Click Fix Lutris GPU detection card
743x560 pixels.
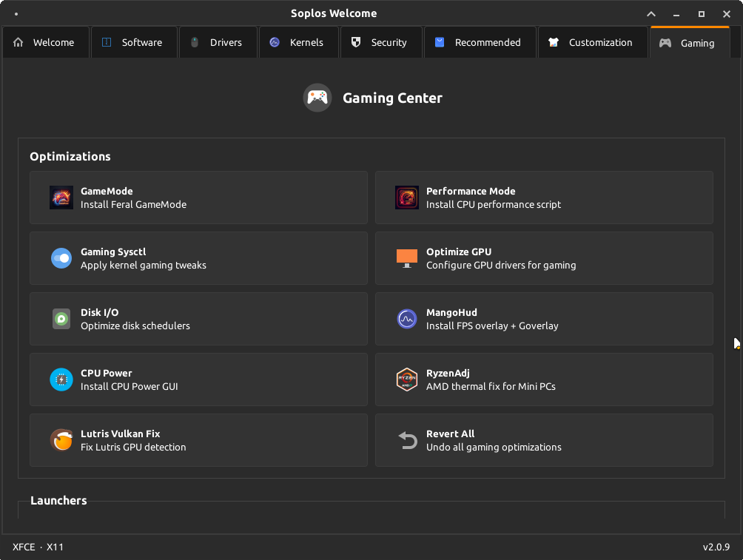[198, 440]
